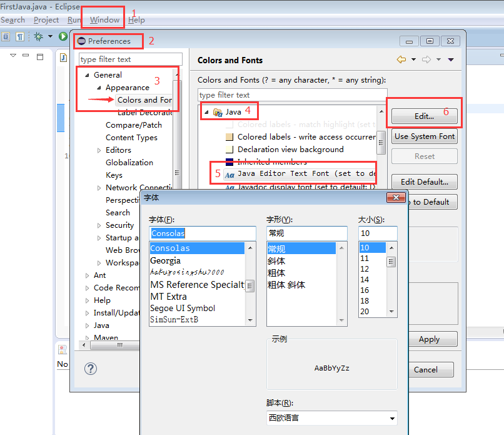Expand the Editors tree node

pos(99,150)
